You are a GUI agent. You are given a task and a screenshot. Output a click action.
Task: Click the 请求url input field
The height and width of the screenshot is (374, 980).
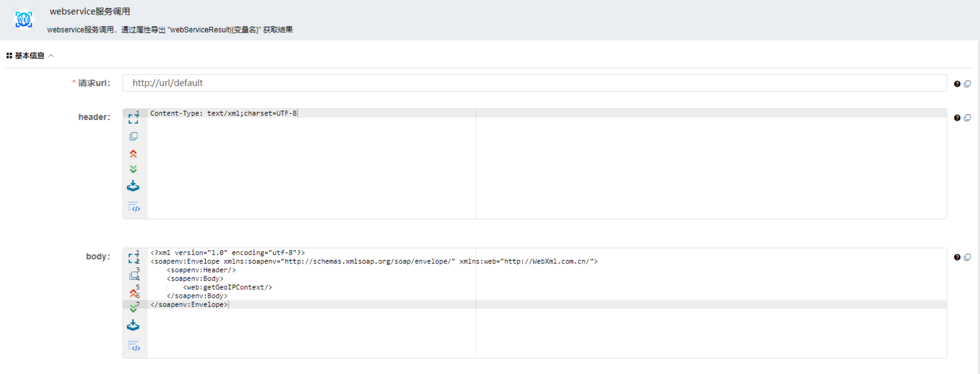[534, 83]
